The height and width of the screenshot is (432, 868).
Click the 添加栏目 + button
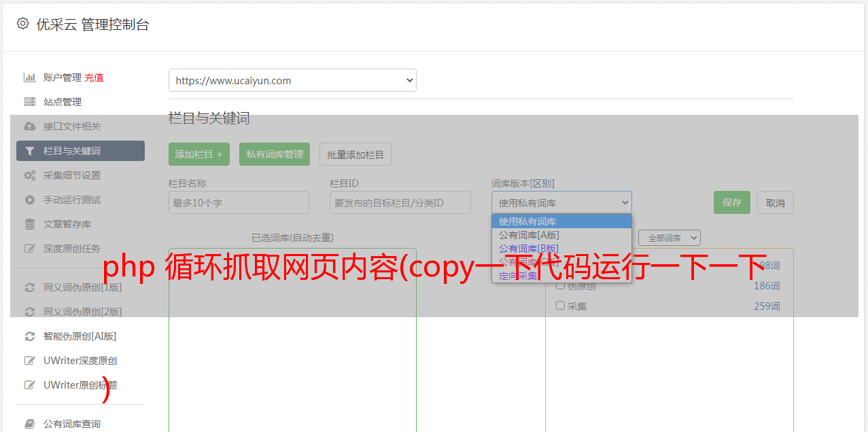198,154
